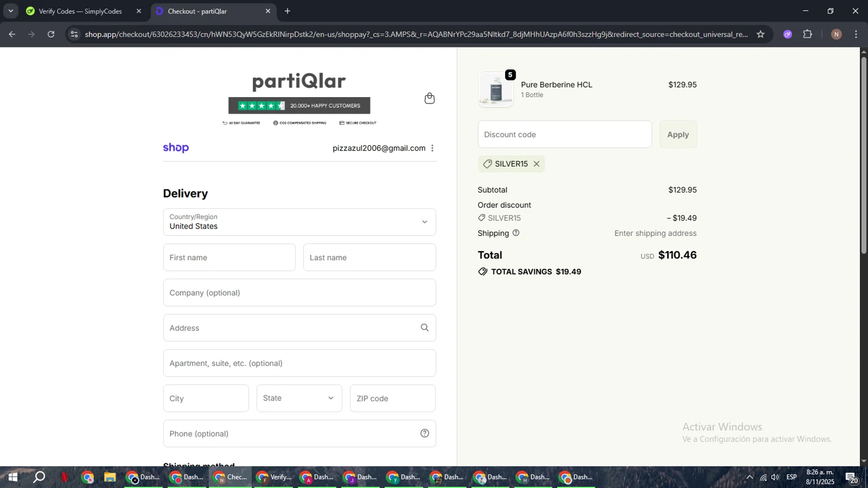Screen dimensions: 868x488
Task: Open the State dropdown
Action: point(299,398)
